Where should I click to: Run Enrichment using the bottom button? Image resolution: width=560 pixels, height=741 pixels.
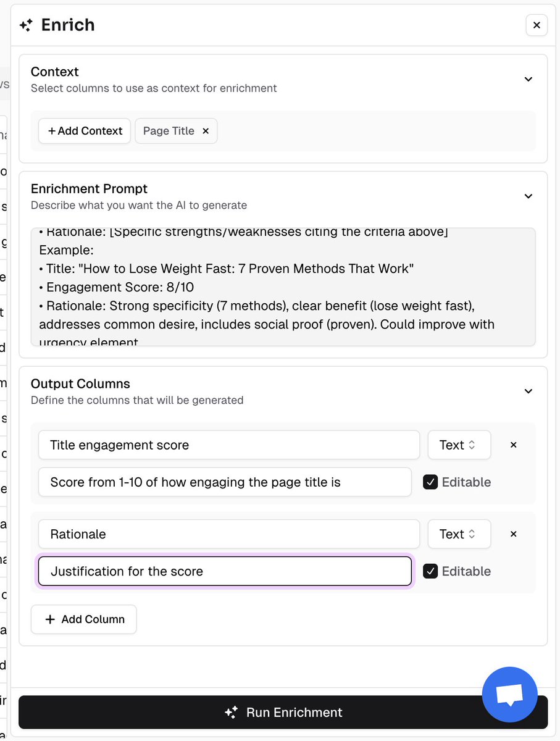point(283,713)
